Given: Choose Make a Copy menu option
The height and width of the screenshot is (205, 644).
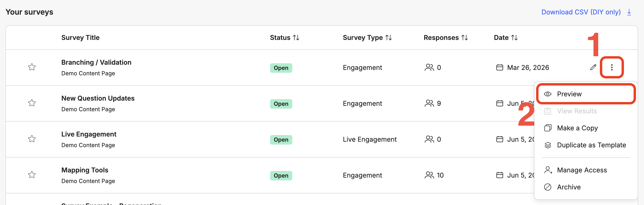Looking at the screenshot, I should click(586, 128).
